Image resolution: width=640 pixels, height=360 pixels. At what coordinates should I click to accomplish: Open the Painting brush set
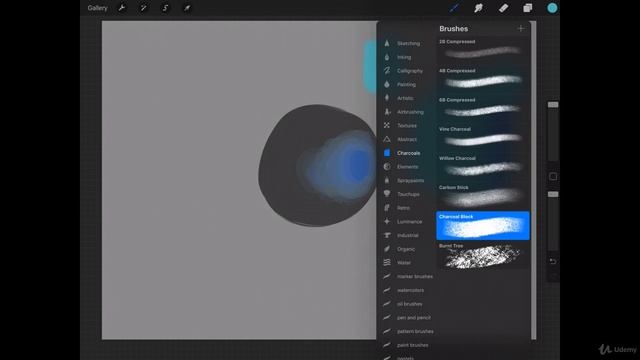pos(406,84)
